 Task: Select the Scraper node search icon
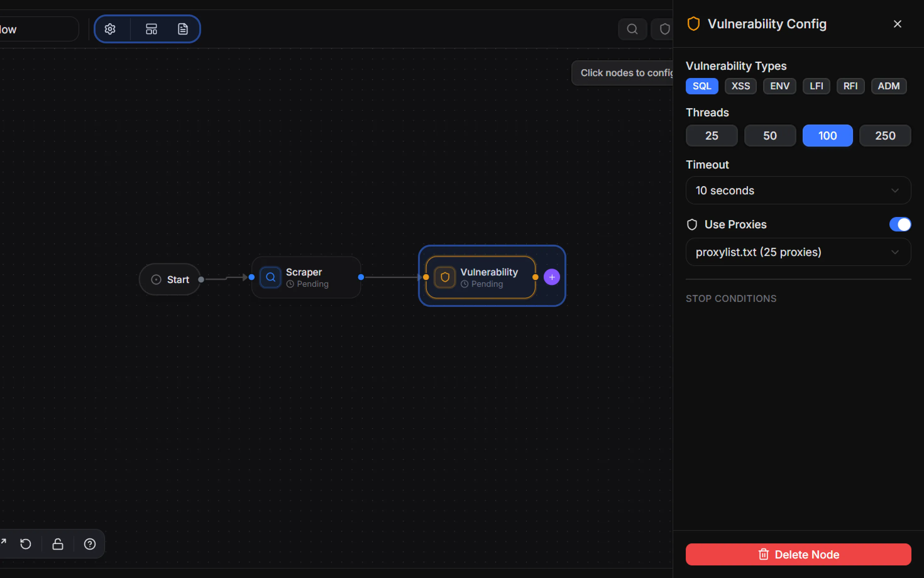coord(270,277)
